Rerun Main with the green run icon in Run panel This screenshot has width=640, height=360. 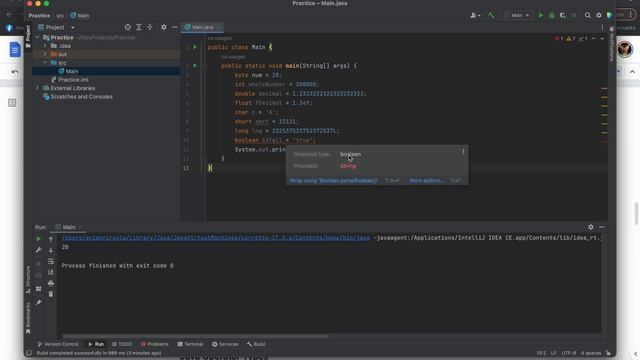pos(38,239)
